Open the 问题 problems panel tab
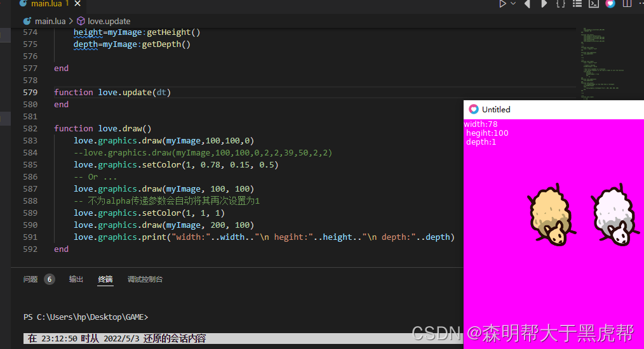This screenshot has height=349, width=644. (30, 279)
